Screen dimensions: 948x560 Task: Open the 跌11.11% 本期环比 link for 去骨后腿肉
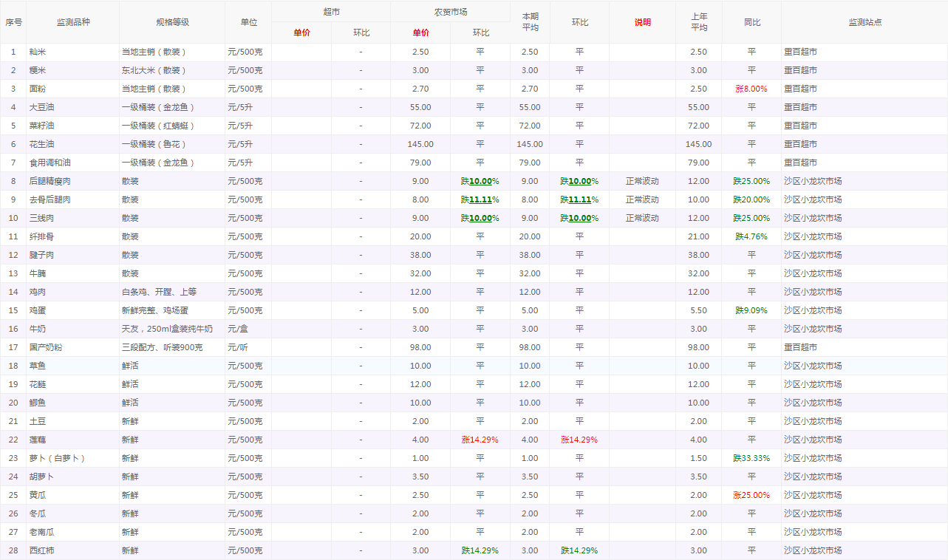pyautogui.click(x=579, y=199)
